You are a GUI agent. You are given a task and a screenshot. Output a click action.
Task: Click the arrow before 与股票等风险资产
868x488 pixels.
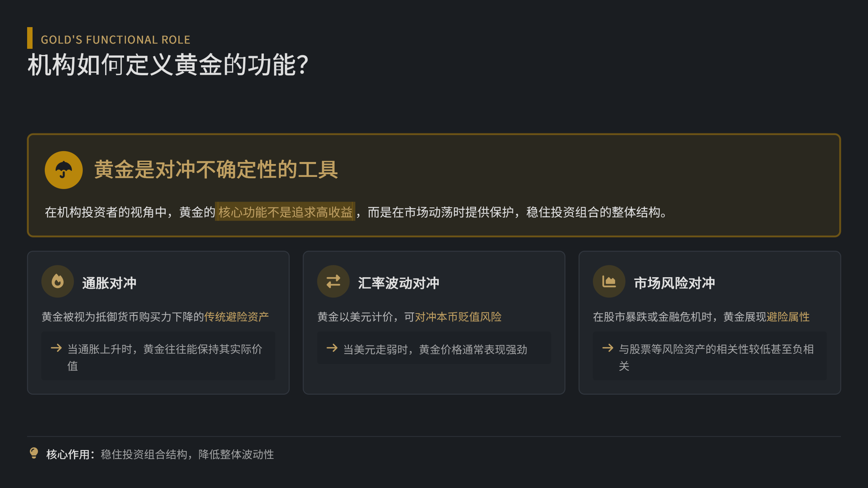click(608, 348)
